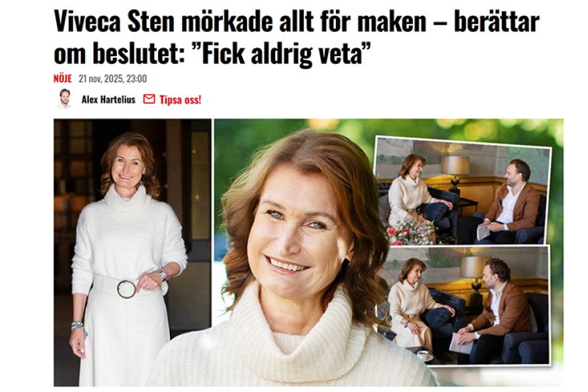
Task: Open the upper inset interview photo
Action: (463, 191)
